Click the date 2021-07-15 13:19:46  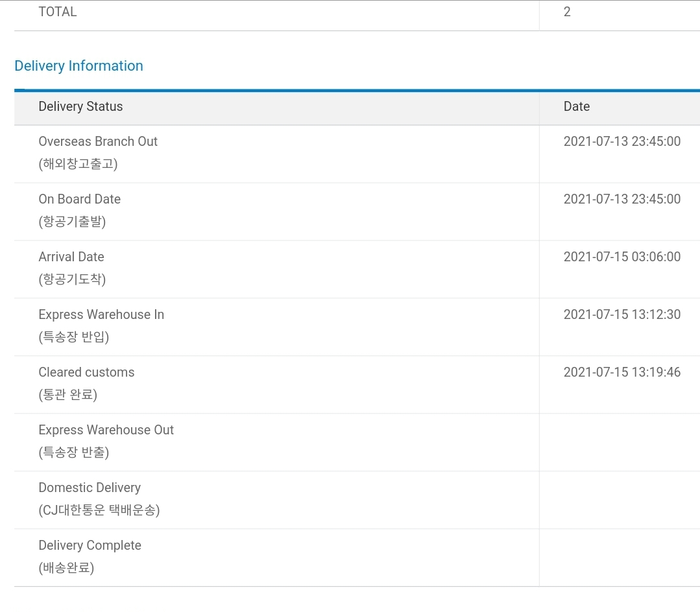622,372
